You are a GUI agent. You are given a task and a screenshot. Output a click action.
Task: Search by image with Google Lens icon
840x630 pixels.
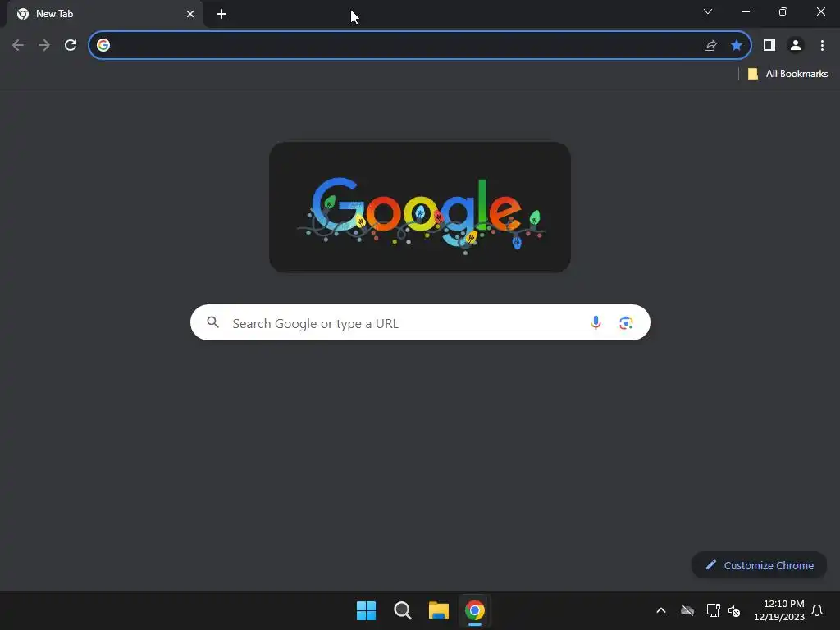(626, 323)
